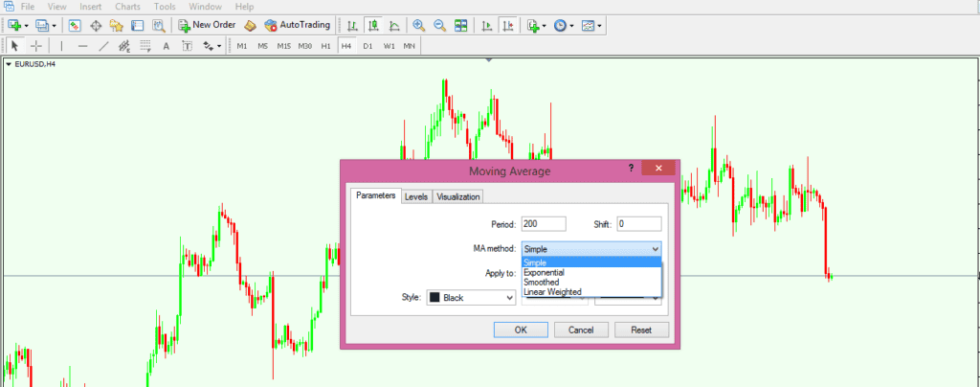Select the Text 'A' tool
This screenshot has height=387, width=980.
coord(167,46)
